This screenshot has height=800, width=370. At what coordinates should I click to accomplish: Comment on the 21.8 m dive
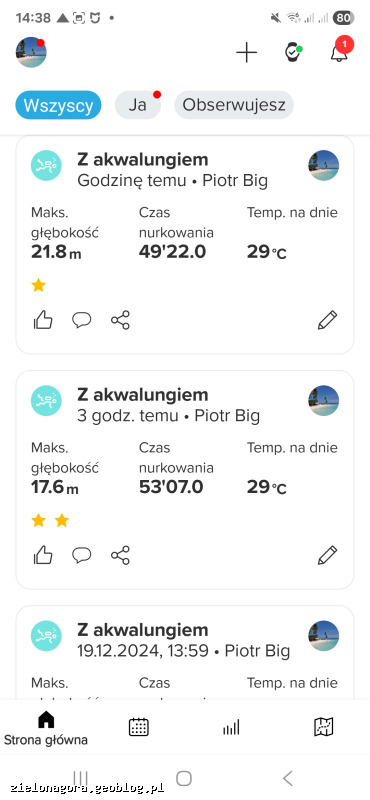pyautogui.click(x=82, y=320)
